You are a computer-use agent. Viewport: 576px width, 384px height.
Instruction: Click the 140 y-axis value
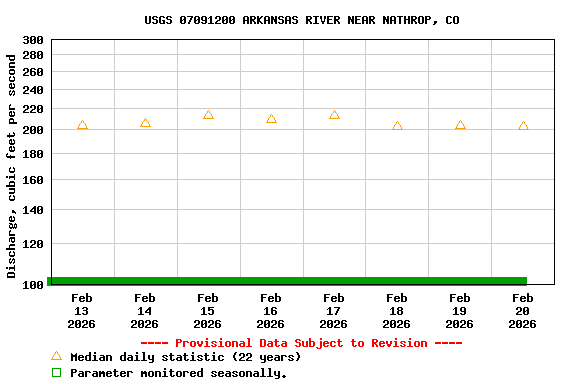point(33,210)
